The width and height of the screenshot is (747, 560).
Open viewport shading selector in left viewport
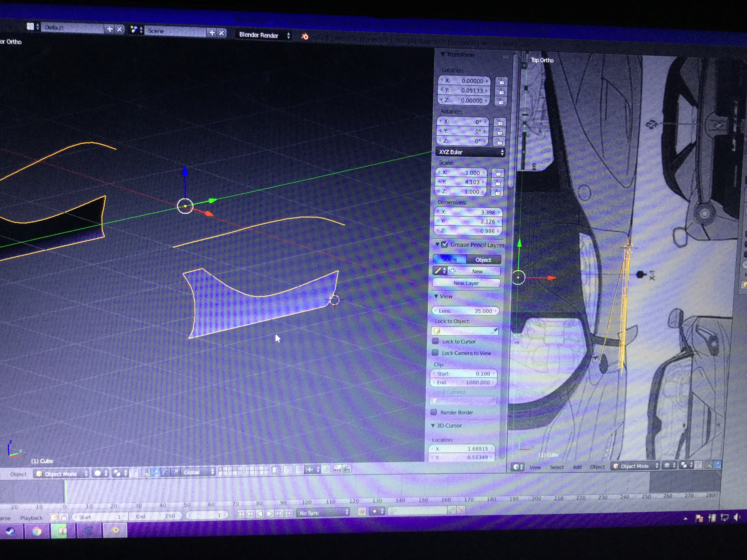point(101,473)
